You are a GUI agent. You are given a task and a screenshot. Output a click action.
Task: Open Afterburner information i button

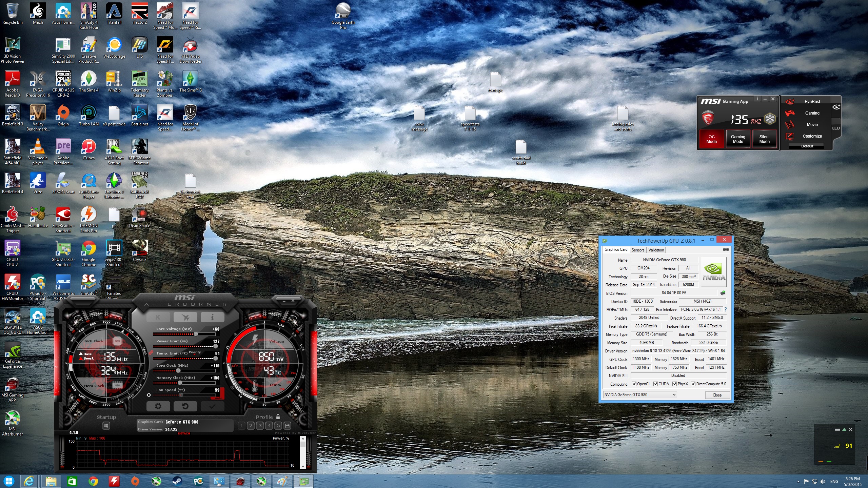[212, 317]
